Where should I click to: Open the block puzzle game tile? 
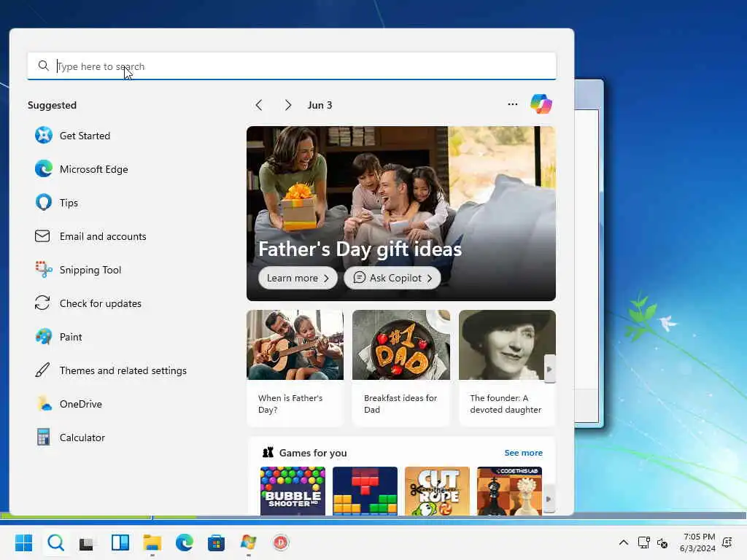point(365,491)
